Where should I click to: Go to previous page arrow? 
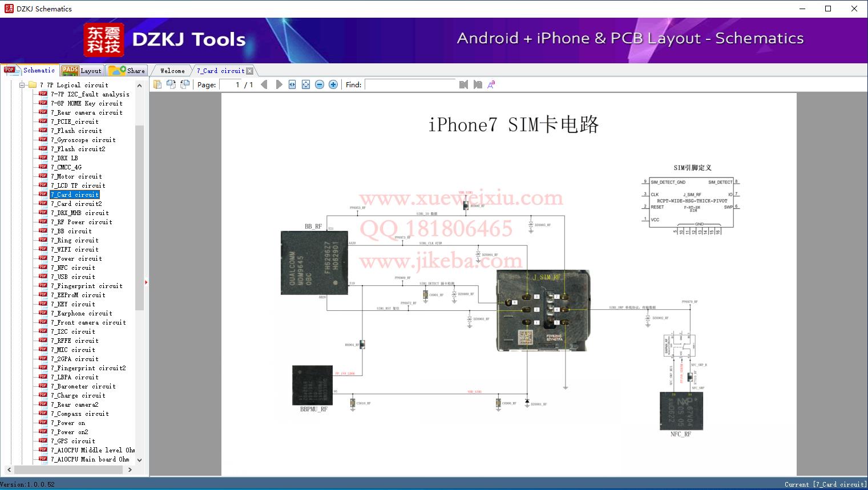(264, 84)
